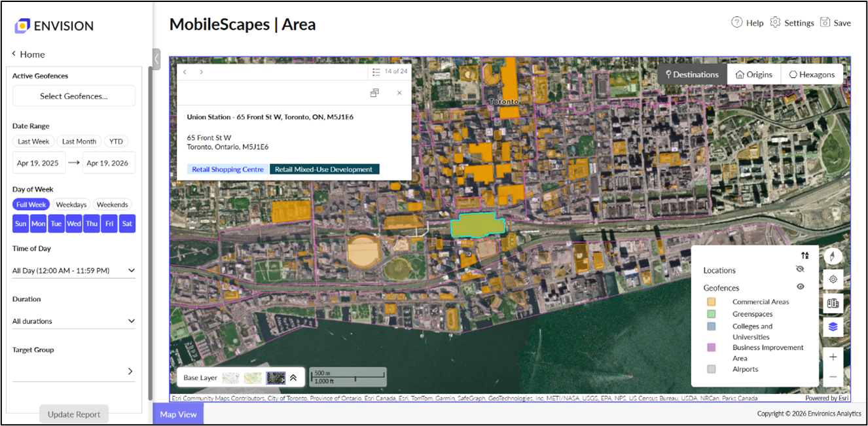This screenshot has width=868, height=426.
Task: Toggle Sunday in Day of Week
Action: tap(21, 224)
